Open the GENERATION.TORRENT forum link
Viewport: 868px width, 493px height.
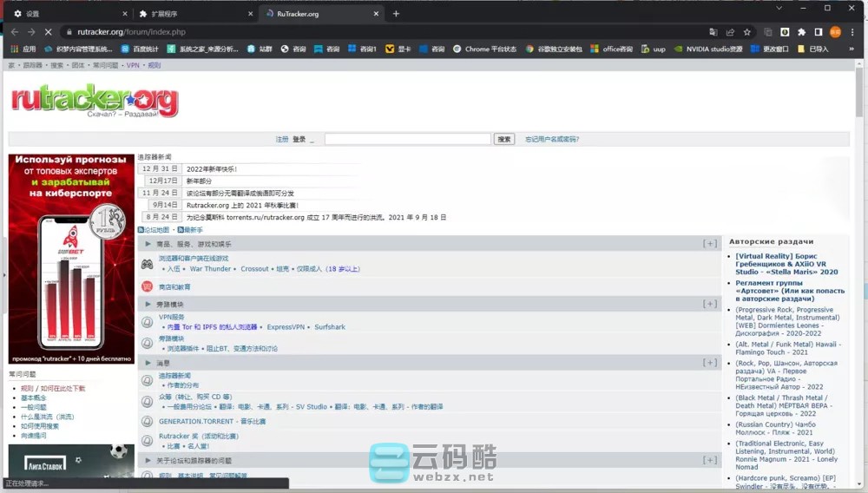(212, 422)
